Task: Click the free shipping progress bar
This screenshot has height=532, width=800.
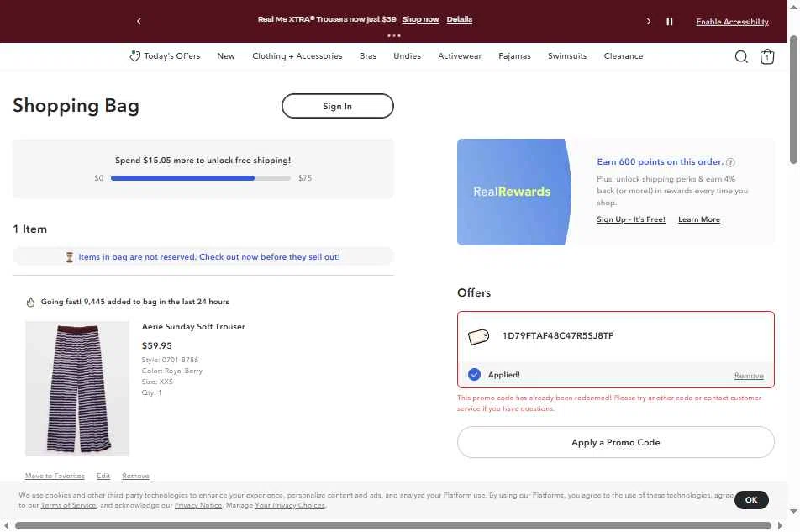Action: pos(201,178)
